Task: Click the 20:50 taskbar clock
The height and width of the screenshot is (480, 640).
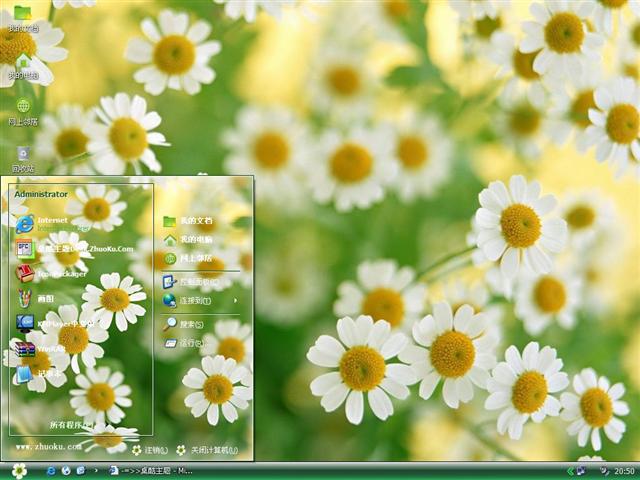Action: [624, 471]
